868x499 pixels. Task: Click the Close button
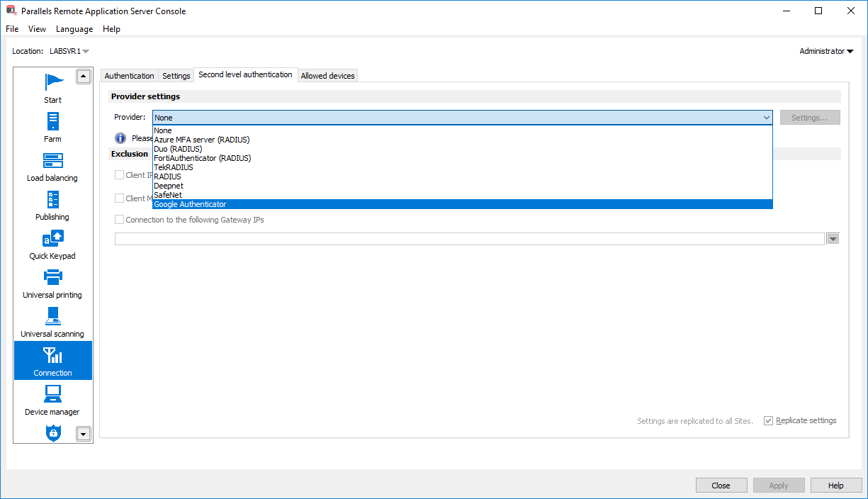click(x=721, y=486)
